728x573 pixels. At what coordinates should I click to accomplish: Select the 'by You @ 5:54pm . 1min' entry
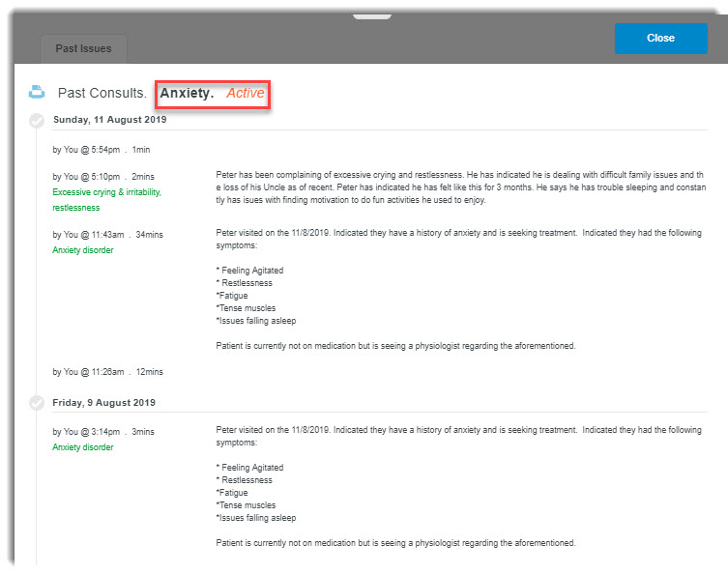102,150
